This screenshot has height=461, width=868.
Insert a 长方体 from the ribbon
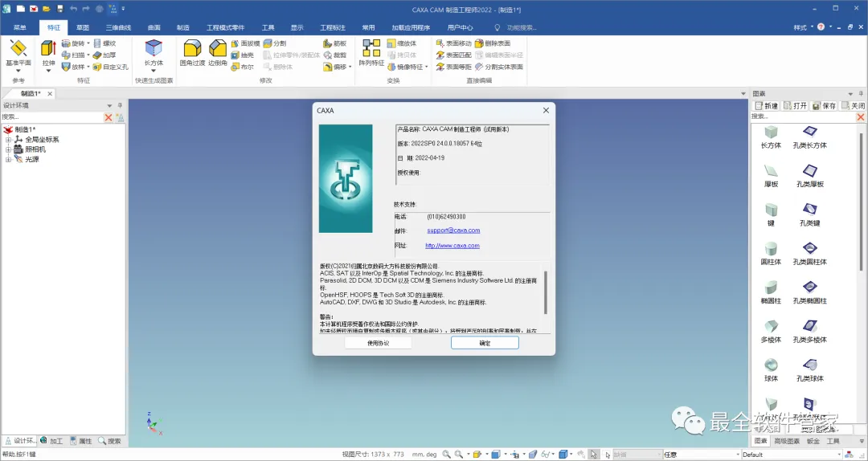click(154, 53)
